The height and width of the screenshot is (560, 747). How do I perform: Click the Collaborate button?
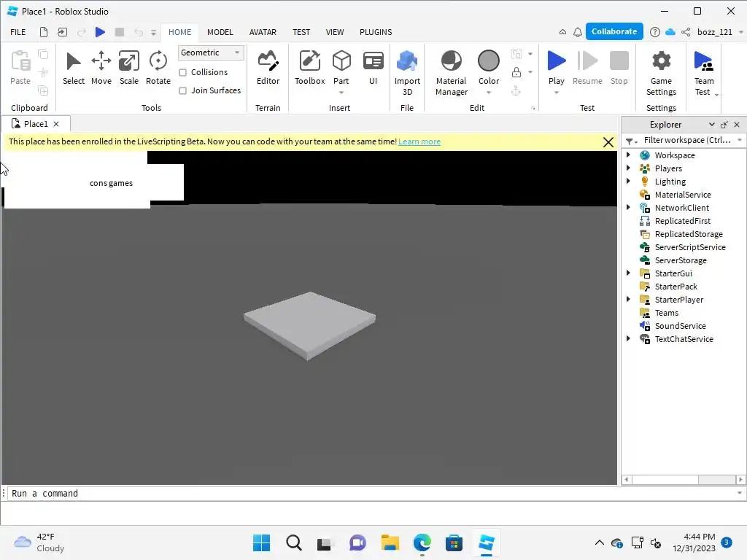tap(614, 31)
